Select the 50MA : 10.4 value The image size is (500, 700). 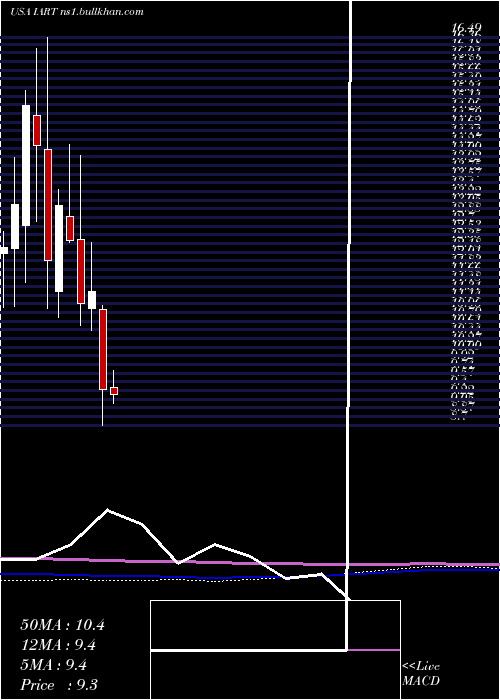coord(62,625)
